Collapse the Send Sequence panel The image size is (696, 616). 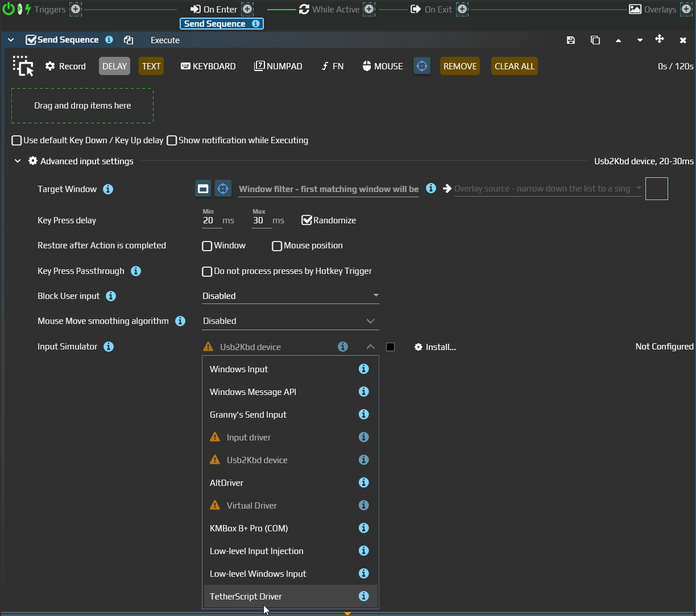tap(11, 40)
